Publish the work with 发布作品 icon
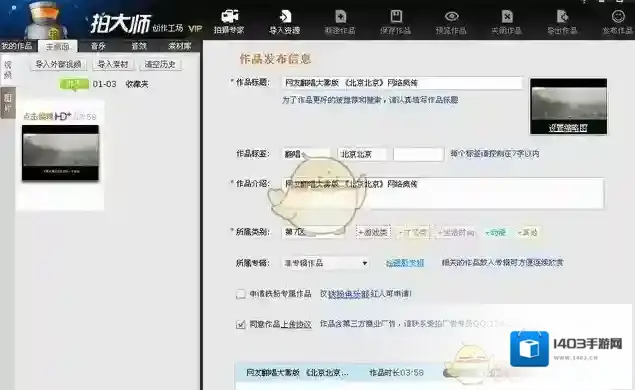 pos(618,22)
